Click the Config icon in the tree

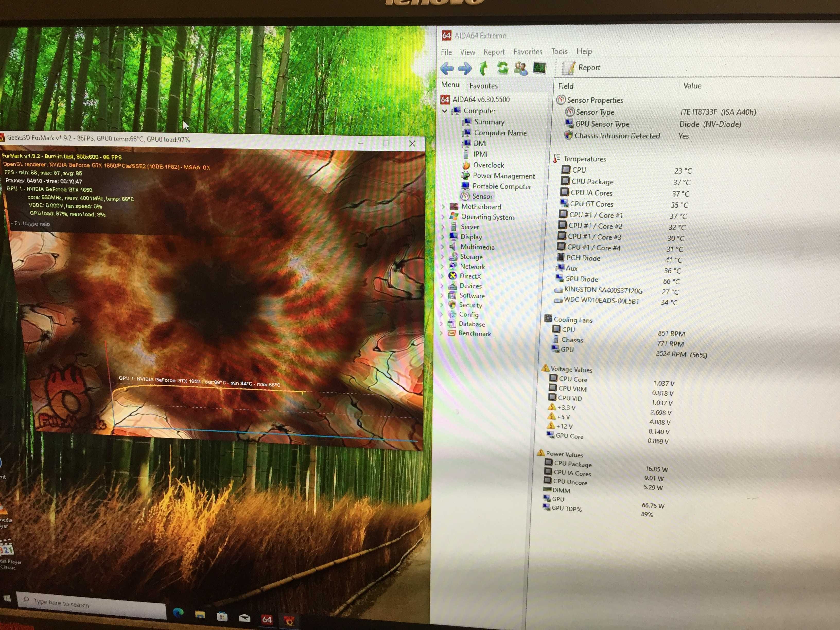(452, 314)
